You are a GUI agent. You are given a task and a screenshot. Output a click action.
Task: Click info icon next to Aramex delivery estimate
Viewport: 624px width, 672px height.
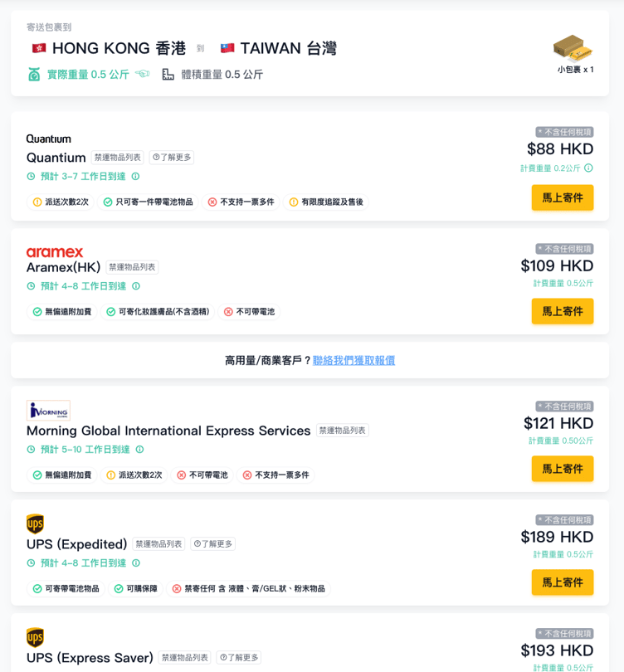click(x=136, y=286)
